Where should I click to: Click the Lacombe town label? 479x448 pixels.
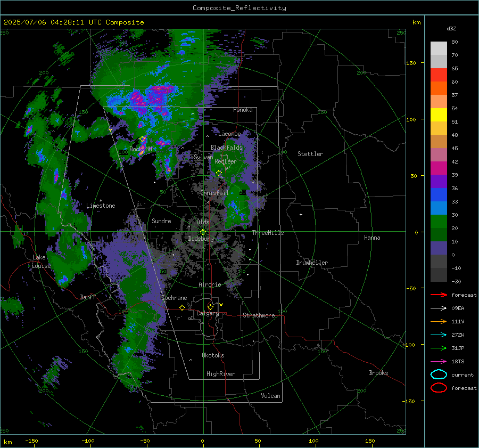[x=229, y=134]
